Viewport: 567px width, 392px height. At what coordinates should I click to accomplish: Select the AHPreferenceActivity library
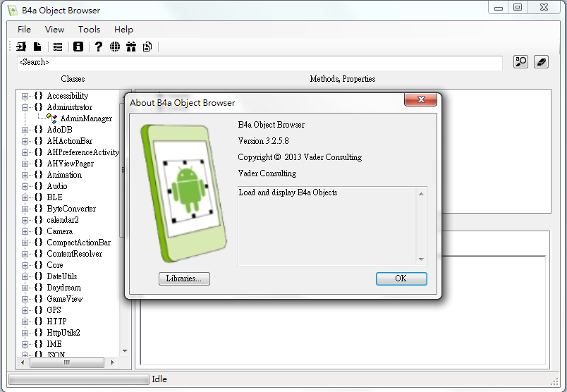pos(83,152)
